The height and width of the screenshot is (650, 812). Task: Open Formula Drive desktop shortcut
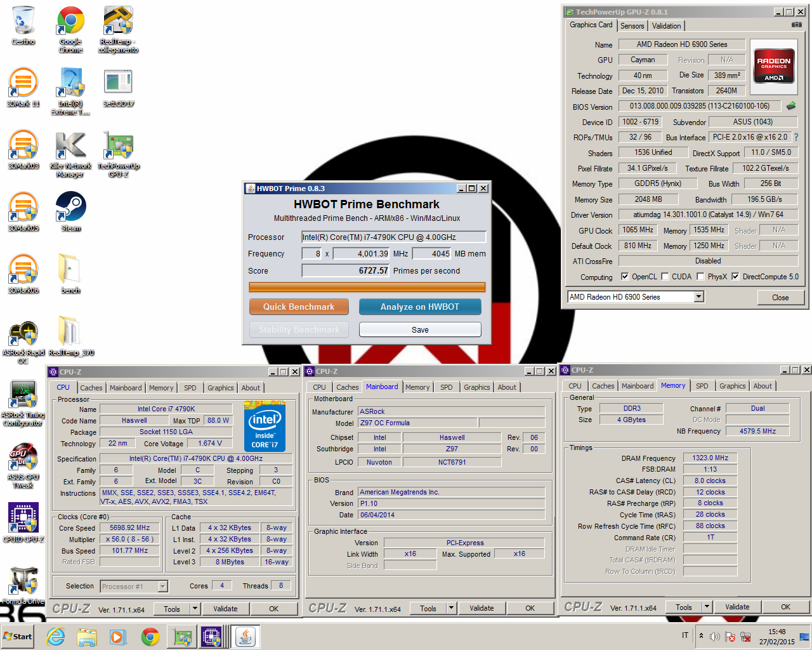point(23,585)
